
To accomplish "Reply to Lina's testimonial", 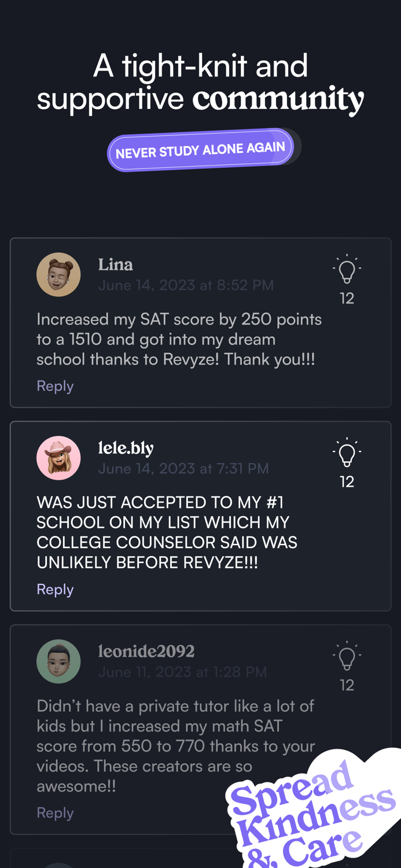I will [x=55, y=385].
